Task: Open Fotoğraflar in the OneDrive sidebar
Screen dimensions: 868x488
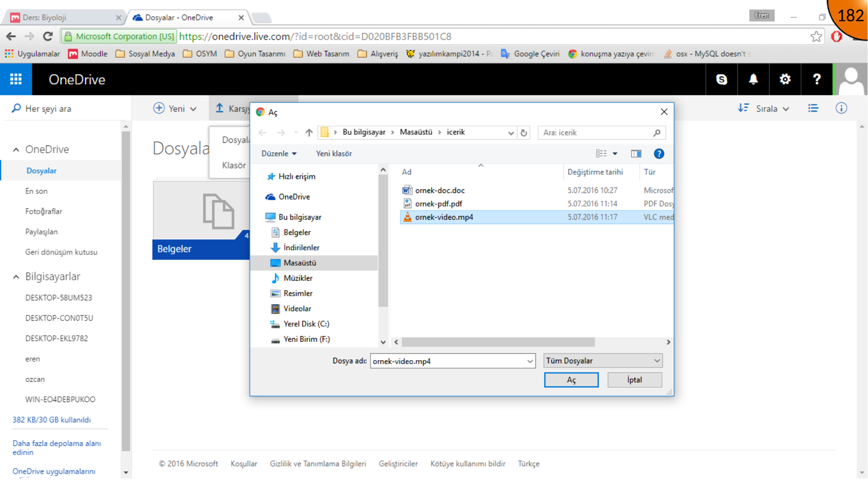Action: [44, 211]
